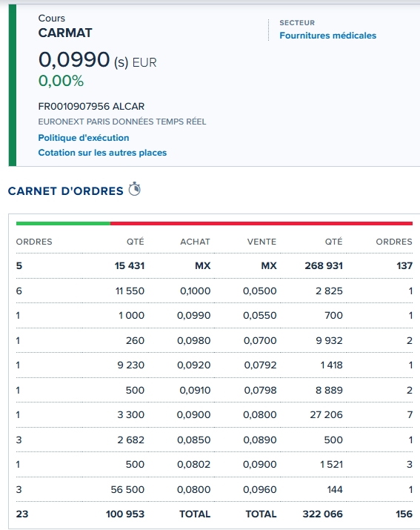Select sell quantity 1 521
The image size is (420, 530).
331,465
